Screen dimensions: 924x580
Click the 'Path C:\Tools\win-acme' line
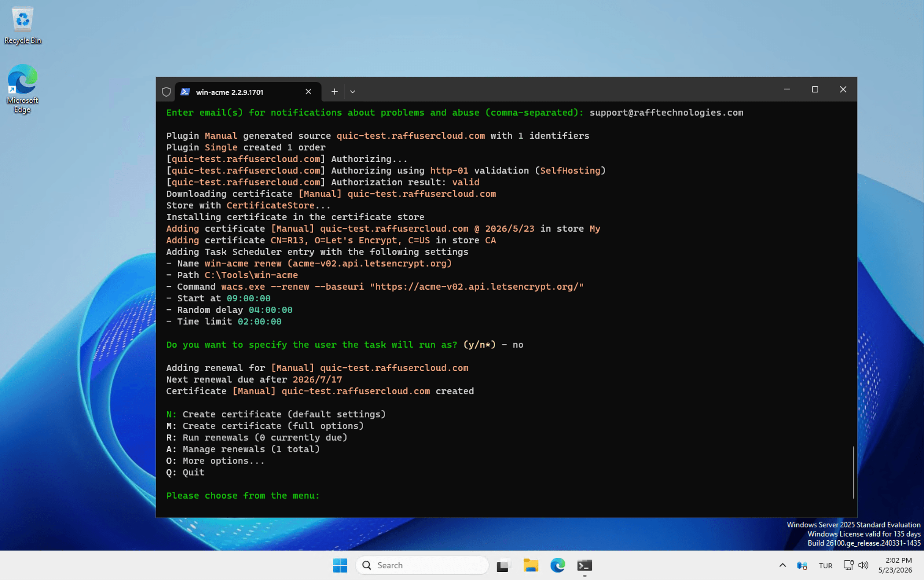click(x=232, y=275)
